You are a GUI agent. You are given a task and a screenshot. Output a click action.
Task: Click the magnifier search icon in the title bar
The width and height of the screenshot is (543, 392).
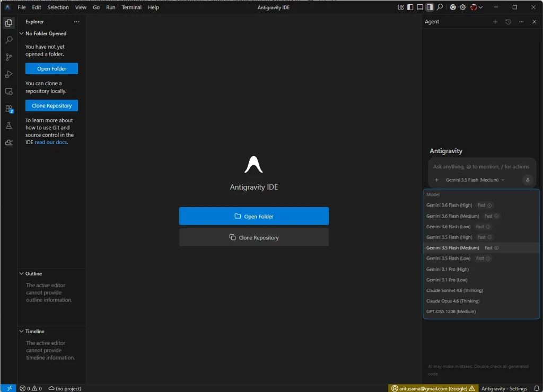440,7
